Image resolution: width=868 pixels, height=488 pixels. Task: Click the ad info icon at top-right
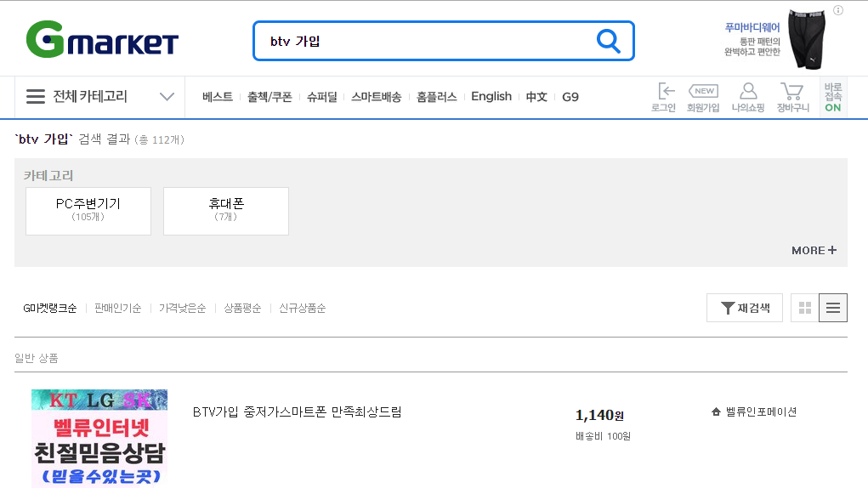point(838,10)
